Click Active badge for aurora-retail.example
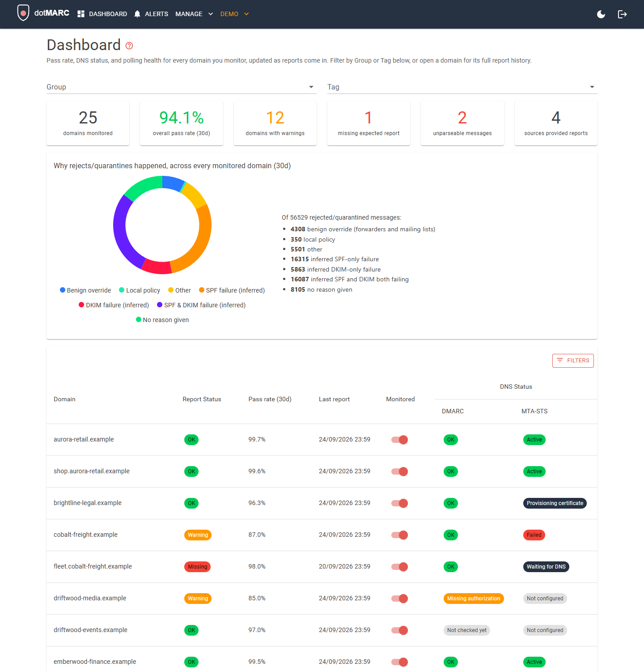Screen dimensions: 644x671 tap(534, 440)
